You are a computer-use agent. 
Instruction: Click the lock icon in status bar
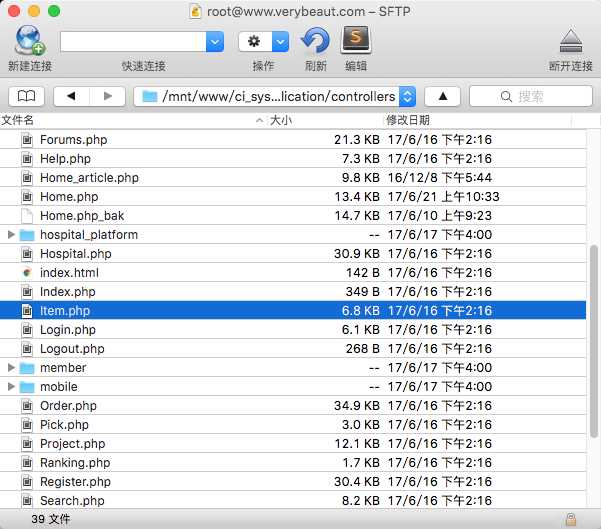(571, 519)
